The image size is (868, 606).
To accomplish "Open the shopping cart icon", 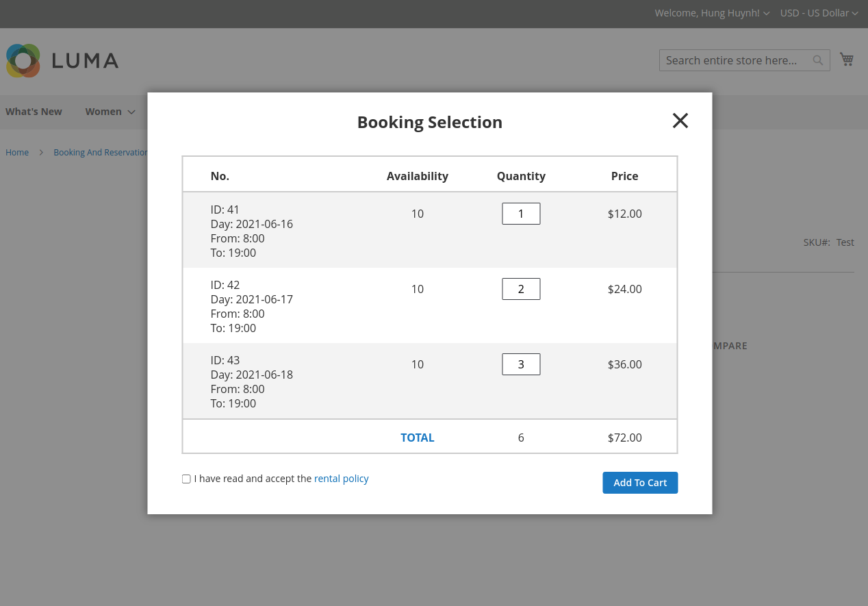I will coord(847,60).
